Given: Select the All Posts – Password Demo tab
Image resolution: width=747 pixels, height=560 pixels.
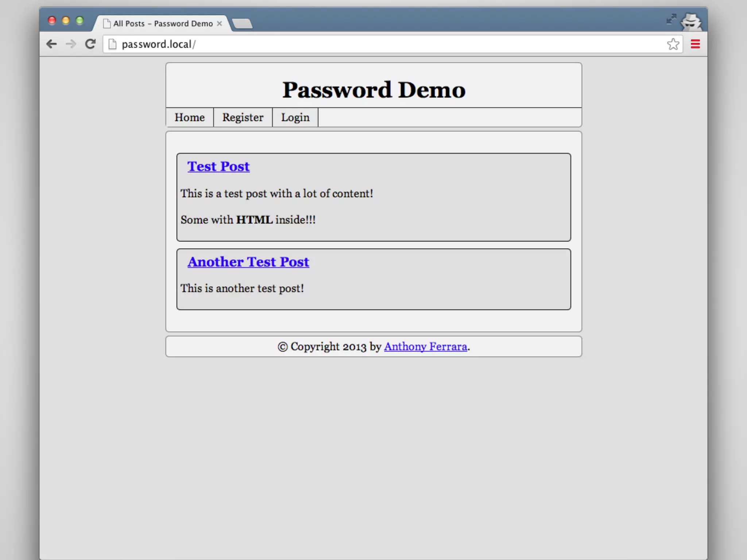Looking at the screenshot, I should [163, 23].
